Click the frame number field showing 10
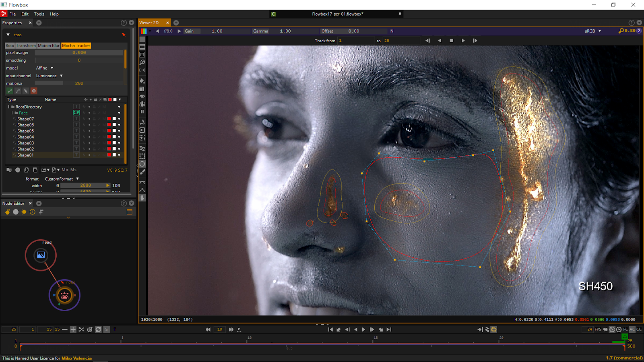This screenshot has width=644, height=362. tap(219, 329)
